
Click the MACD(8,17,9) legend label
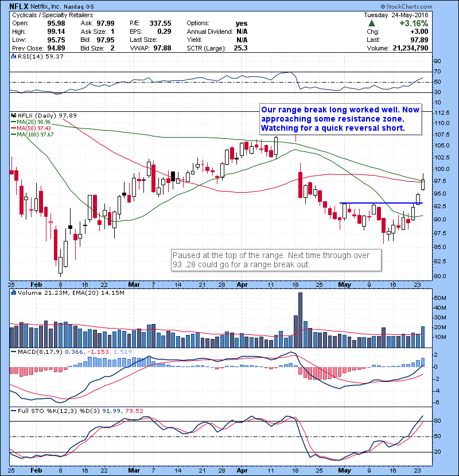(40, 352)
